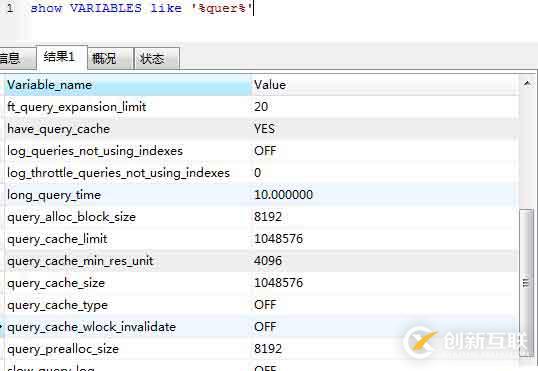
Task: Open the 概况 tab
Action: 110,59
